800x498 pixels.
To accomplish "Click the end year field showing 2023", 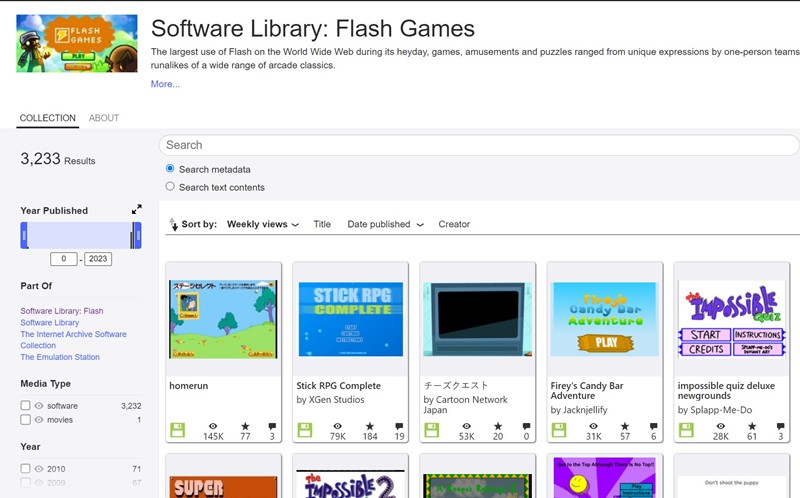I will pyautogui.click(x=98, y=259).
